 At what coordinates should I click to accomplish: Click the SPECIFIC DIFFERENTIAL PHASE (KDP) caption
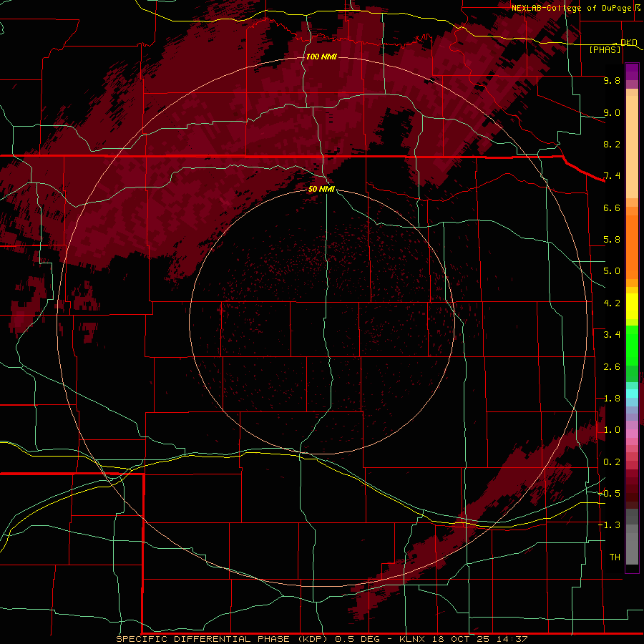click(x=223, y=639)
